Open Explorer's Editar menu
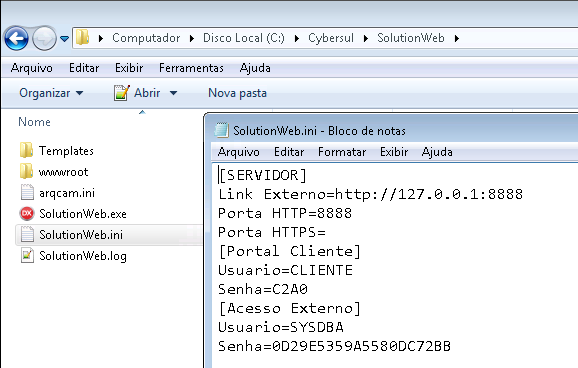578x368 pixels. coord(84,68)
